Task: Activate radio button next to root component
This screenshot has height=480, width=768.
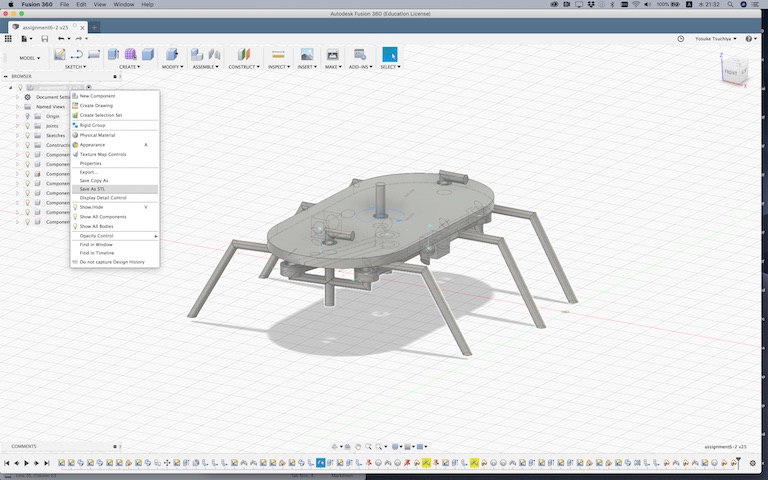Action: [89, 88]
